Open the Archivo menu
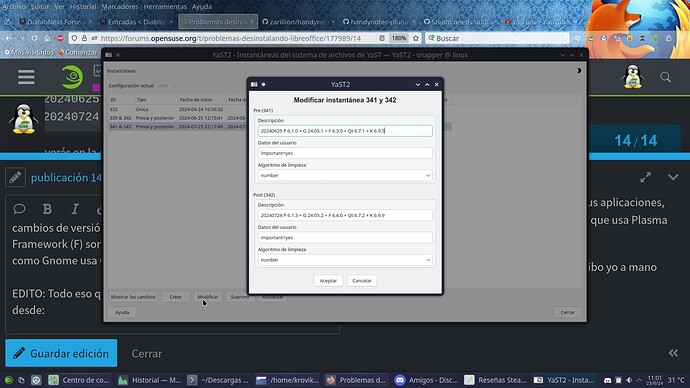The image size is (690, 388). [x=14, y=7]
